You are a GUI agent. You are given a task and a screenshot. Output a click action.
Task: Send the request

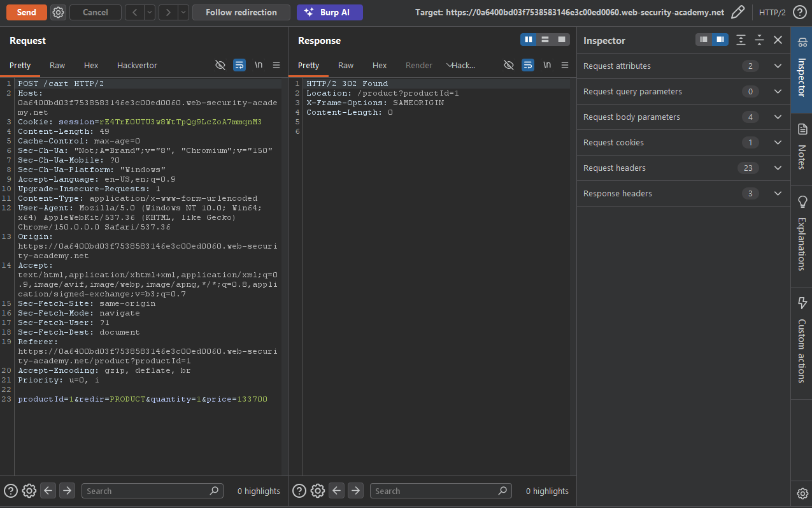click(26, 12)
